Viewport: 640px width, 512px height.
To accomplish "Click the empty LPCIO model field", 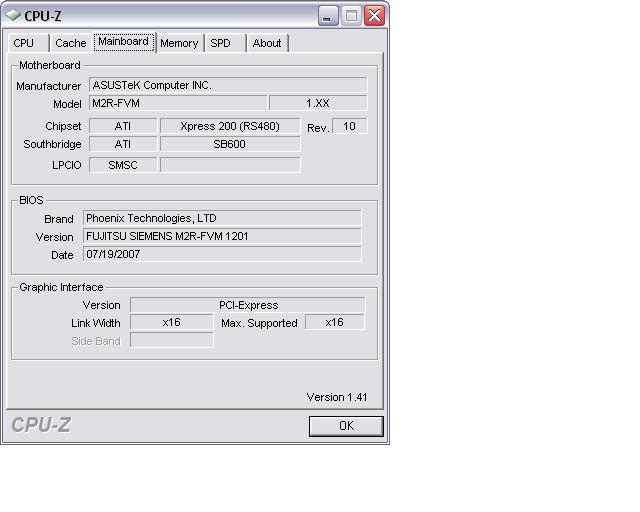I will point(230,165).
